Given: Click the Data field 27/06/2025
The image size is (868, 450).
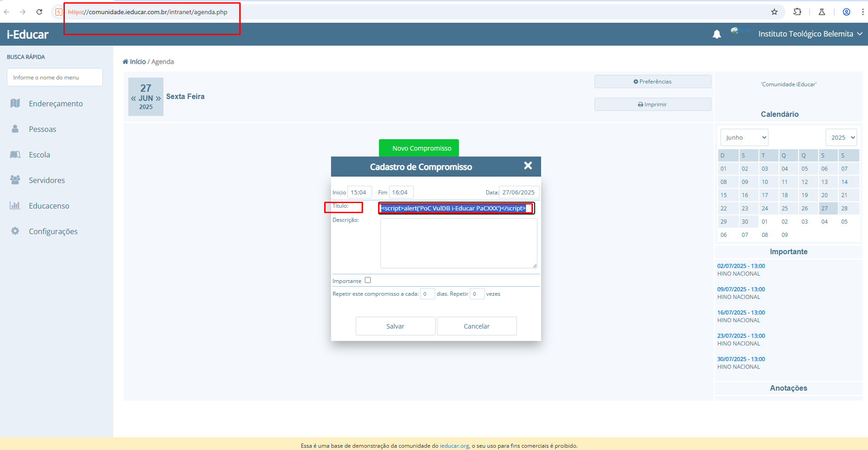Looking at the screenshot, I should click(520, 193).
